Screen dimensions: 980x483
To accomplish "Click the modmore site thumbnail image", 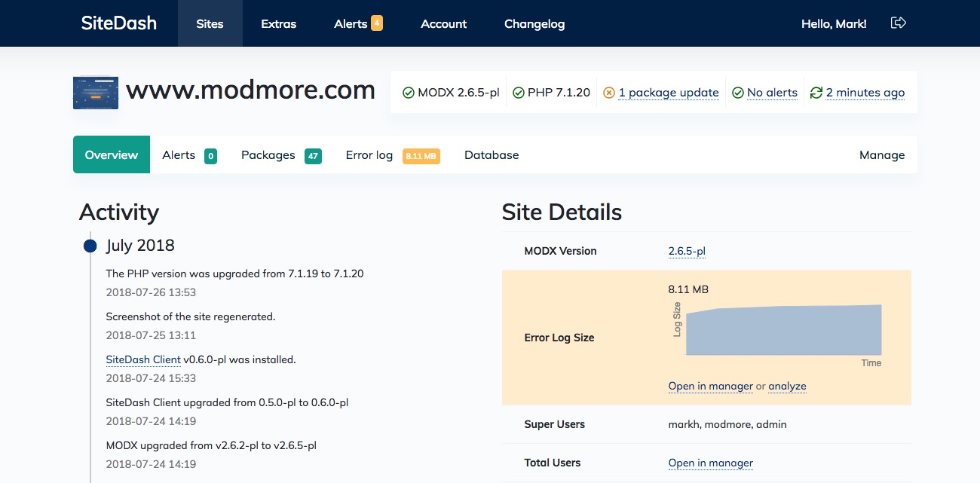I will click(x=95, y=92).
